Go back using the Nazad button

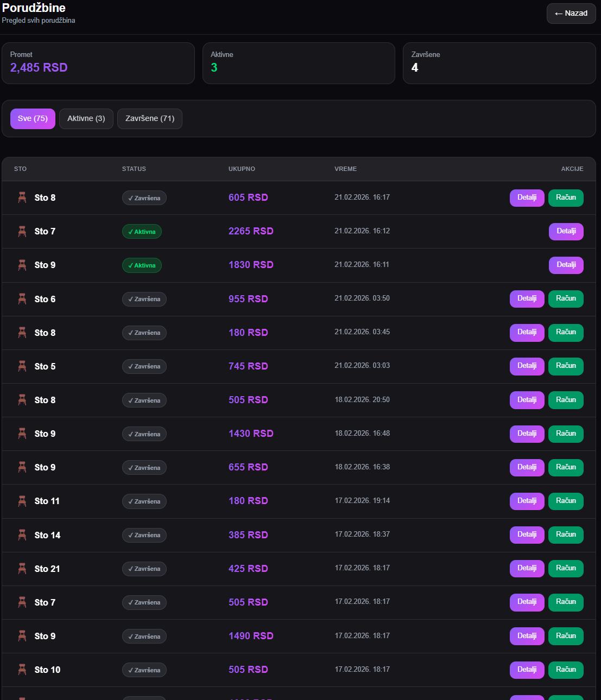[571, 14]
